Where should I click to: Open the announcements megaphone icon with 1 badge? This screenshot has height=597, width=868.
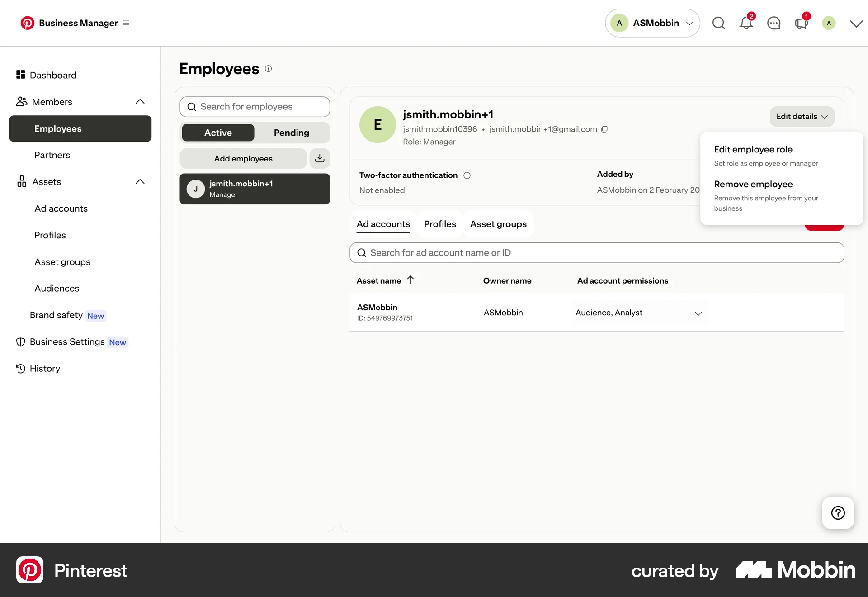coord(801,23)
